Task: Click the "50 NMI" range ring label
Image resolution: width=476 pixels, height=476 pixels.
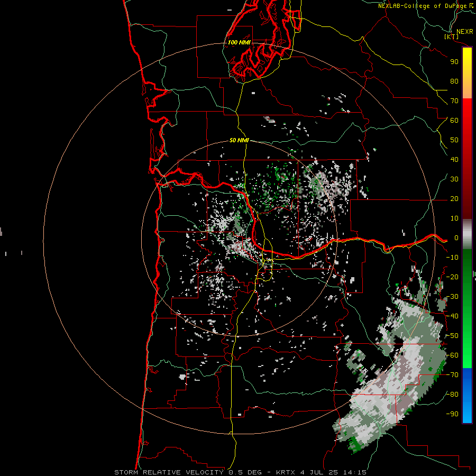Action: [x=239, y=140]
